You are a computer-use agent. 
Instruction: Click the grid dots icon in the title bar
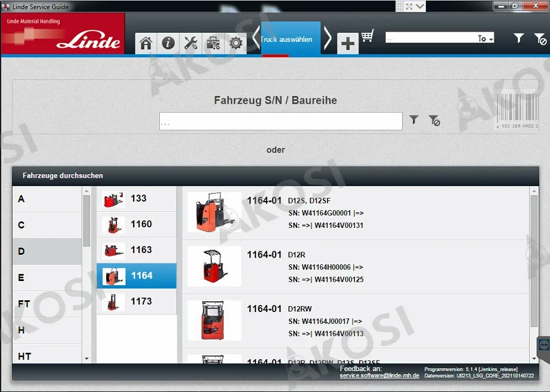(x=400, y=7)
